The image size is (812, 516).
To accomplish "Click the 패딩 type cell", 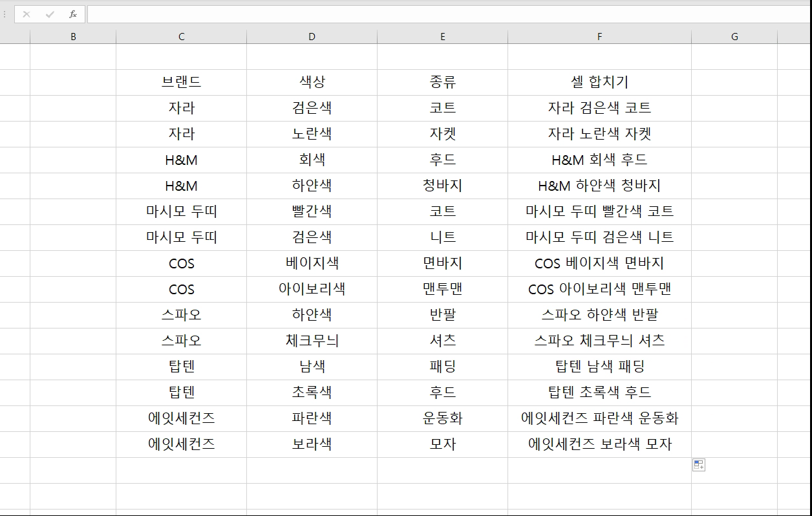I will tap(442, 367).
